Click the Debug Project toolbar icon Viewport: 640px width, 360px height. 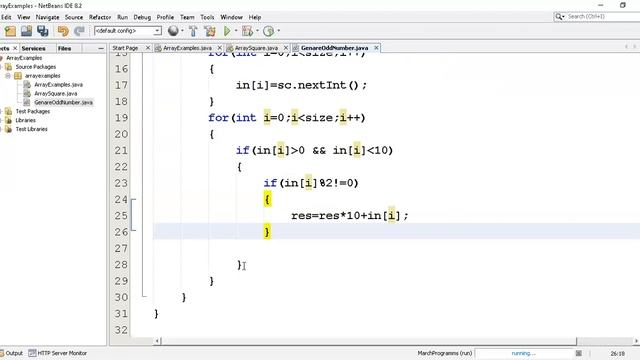[247, 31]
